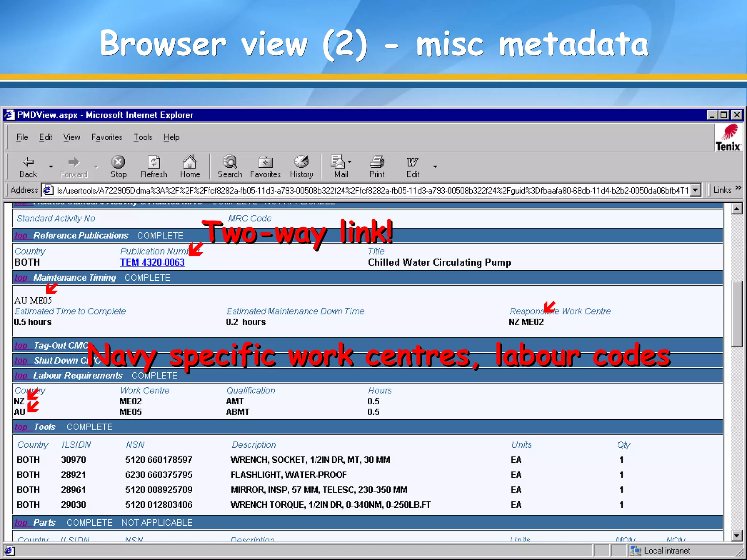Click the page icon in Address bar
This screenshot has height=560, width=747.
48,190
